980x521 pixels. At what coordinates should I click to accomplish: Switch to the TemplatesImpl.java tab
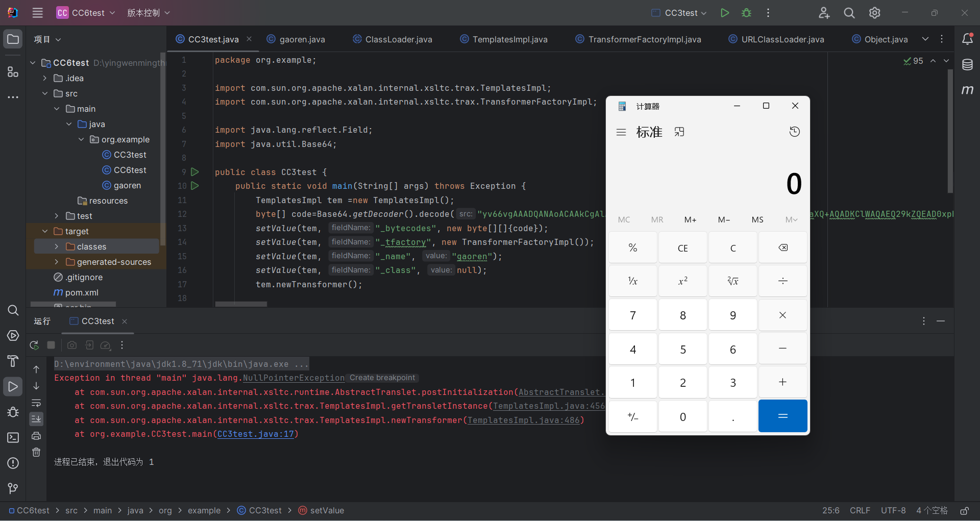coord(504,39)
